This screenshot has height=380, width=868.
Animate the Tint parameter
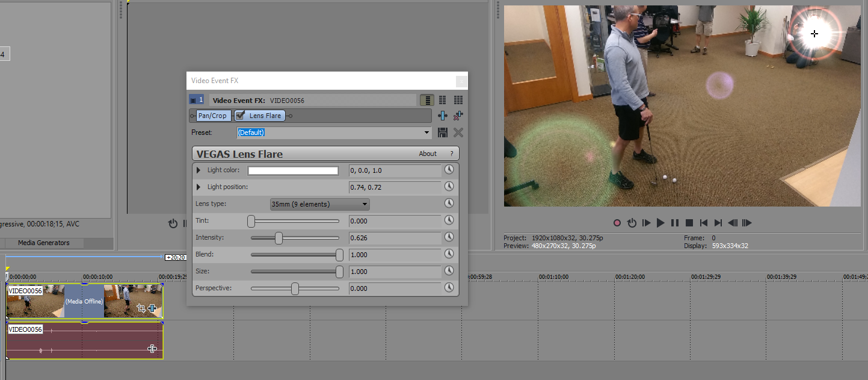[x=449, y=220]
